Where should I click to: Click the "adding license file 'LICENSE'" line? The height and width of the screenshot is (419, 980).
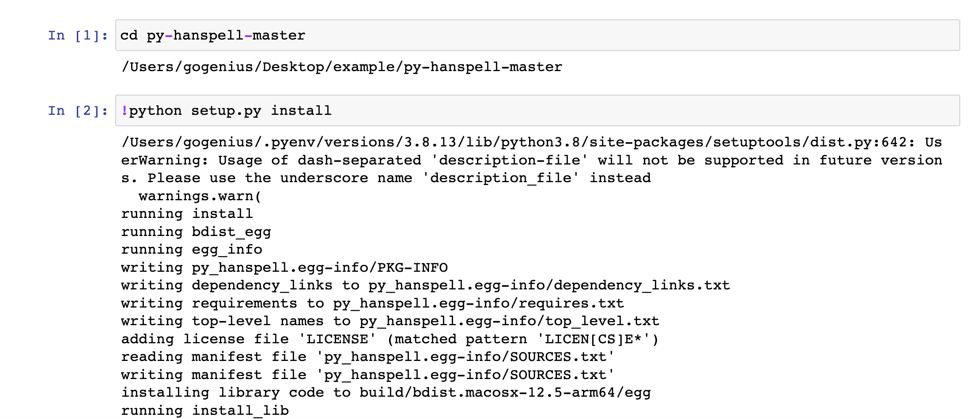pos(390,339)
